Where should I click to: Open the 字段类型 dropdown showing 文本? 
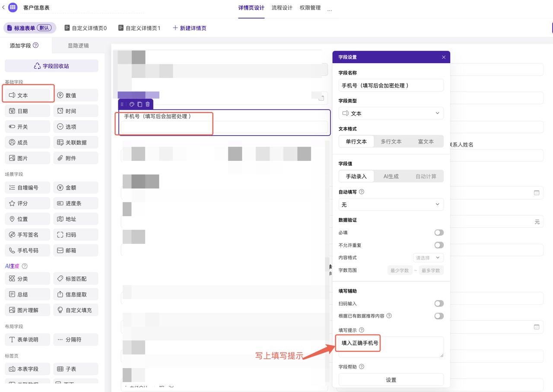click(x=391, y=113)
